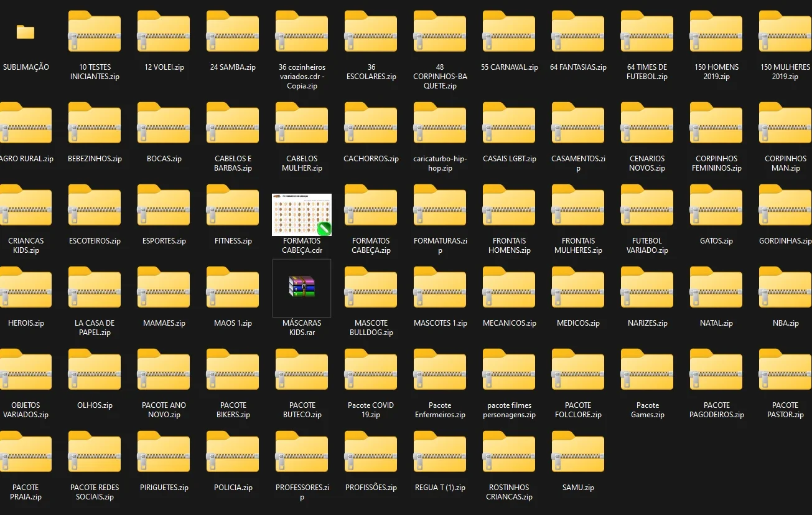Select the MAOS 1.zip archive icon
This screenshot has height=515, width=812.
coord(233,287)
